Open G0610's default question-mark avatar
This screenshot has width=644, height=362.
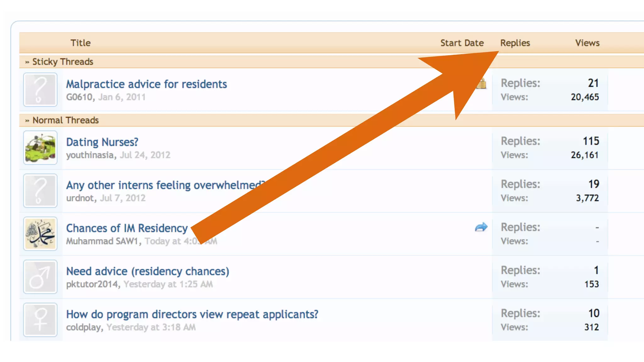pyautogui.click(x=40, y=90)
